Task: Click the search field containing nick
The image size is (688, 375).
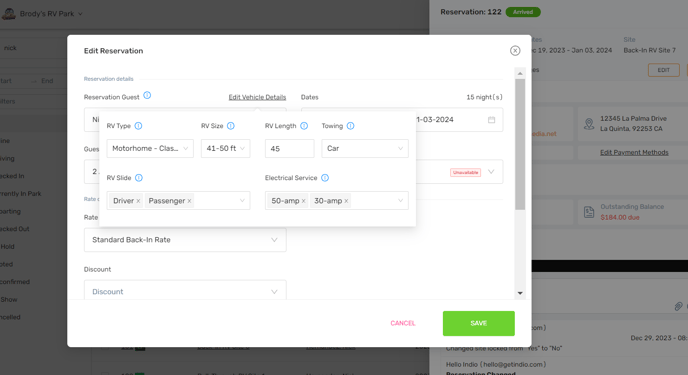Action: [x=33, y=48]
